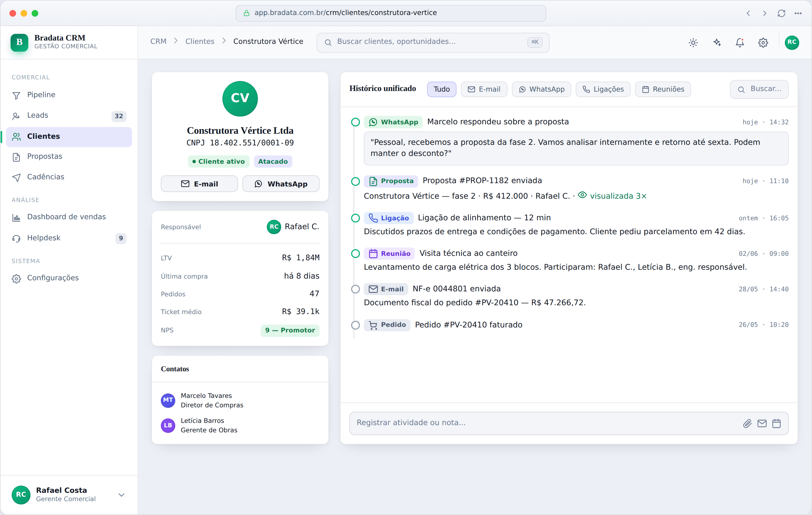This screenshot has width=812, height=515.
Task: Click WhatsApp button on client card
Action: point(281,184)
